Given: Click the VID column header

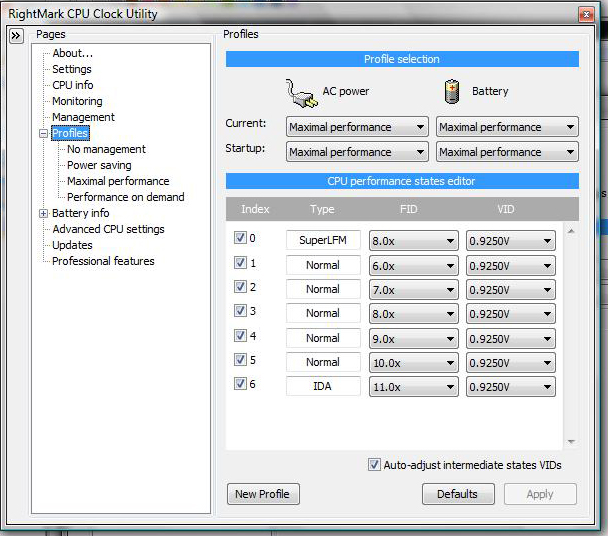Looking at the screenshot, I should (x=506, y=209).
